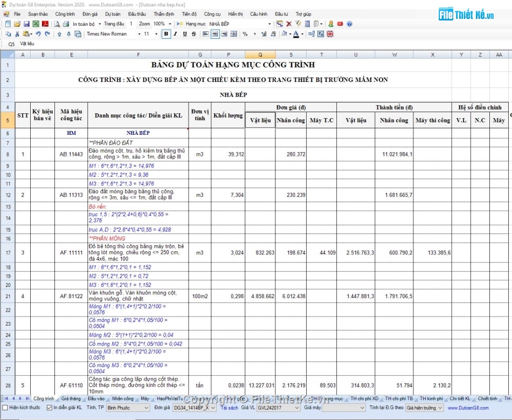
Task: Open the 'Cấu hình' menu
Action: pyautogui.click(x=259, y=14)
